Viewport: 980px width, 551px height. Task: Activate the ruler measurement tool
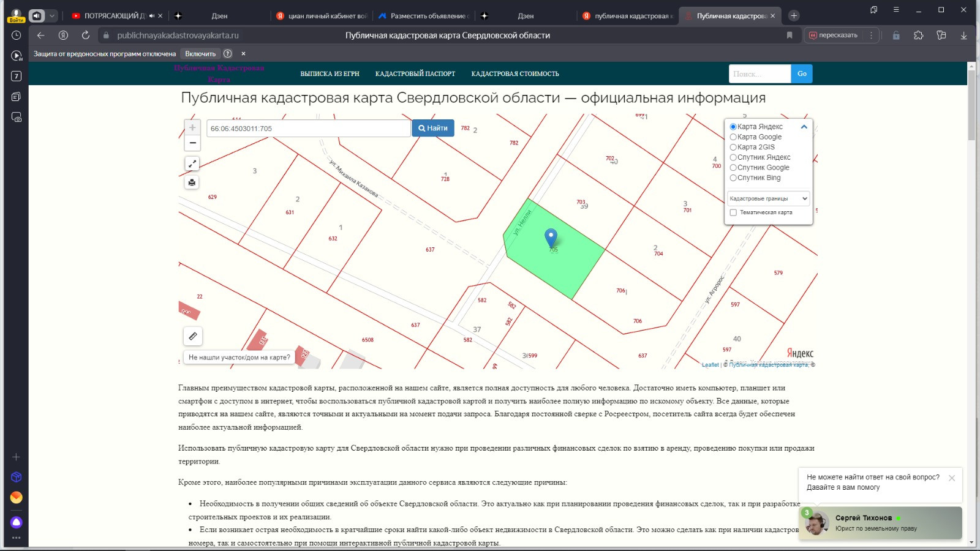(x=193, y=336)
